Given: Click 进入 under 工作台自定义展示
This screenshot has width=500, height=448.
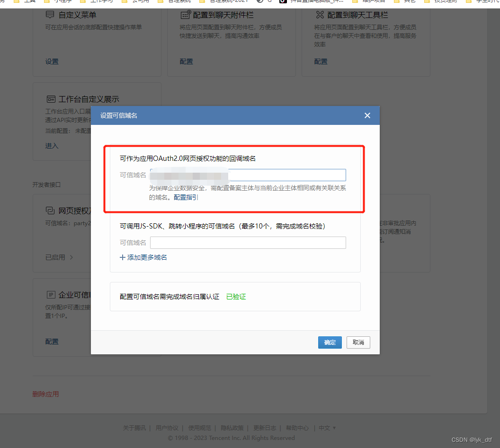Looking at the screenshot, I should coord(52,146).
